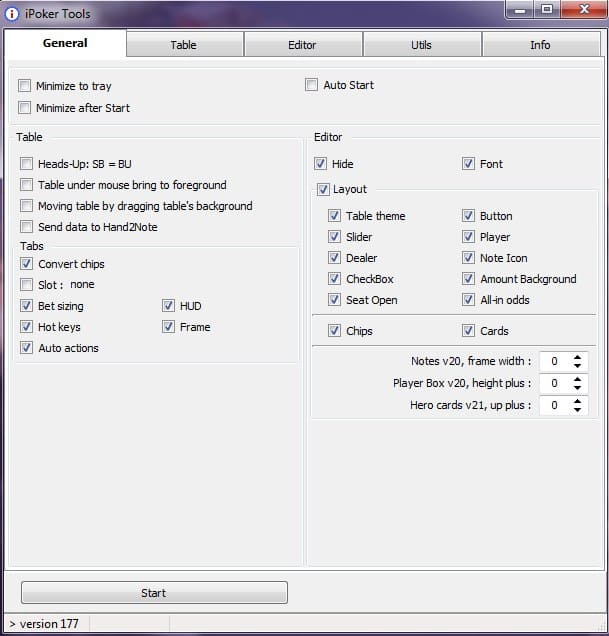
Task: Uncheck Seat Open
Action: click(x=334, y=300)
